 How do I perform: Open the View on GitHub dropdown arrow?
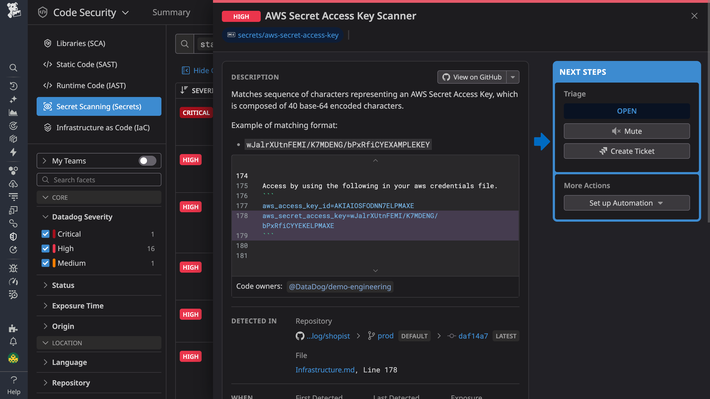pyautogui.click(x=513, y=77)
